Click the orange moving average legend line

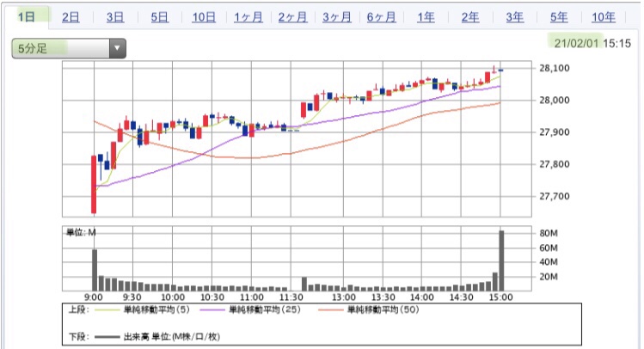click(x=331, y=309)
